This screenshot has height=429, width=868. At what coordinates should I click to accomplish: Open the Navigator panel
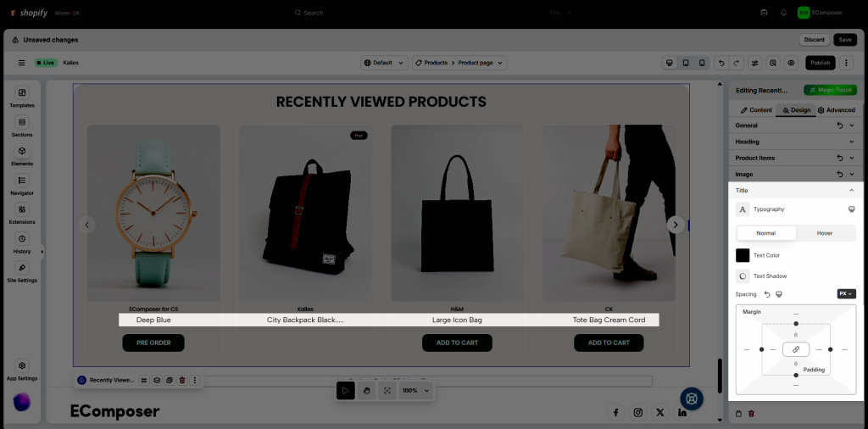coord(22,184)
